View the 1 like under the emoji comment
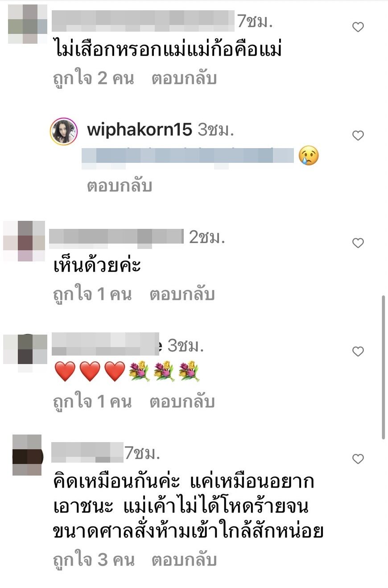 click(92, 402)
